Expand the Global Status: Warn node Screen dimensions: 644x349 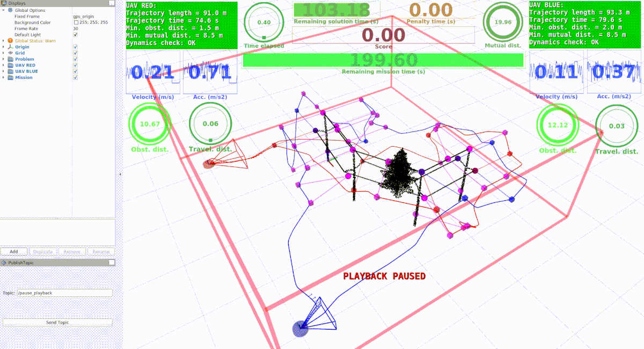click(4, 41)
